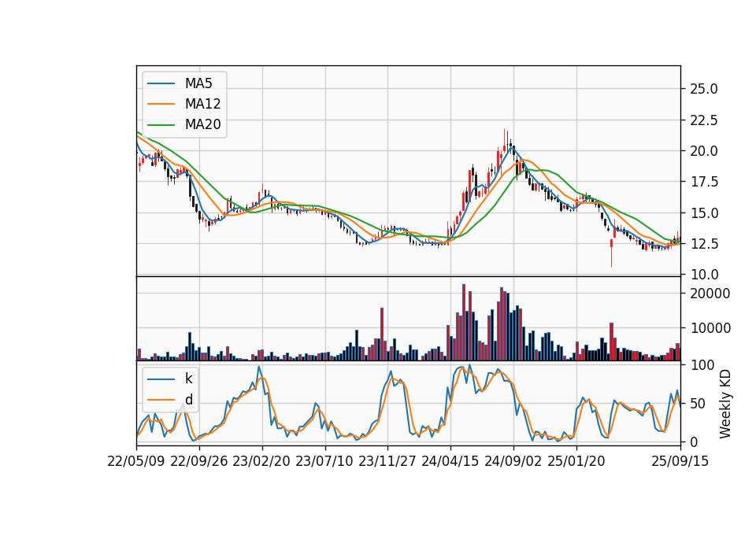
Task: Click the 22/05/09 date axis label
Action: point(136,461)
